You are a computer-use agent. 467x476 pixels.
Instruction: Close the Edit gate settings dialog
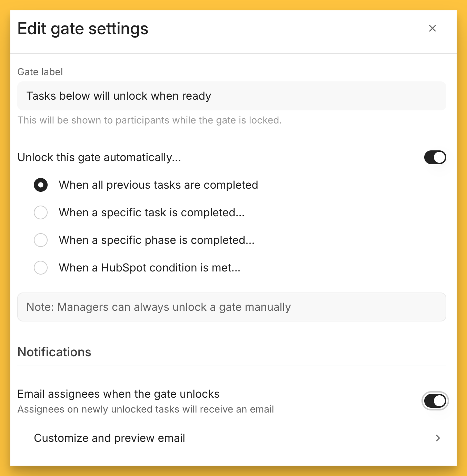[432, 28]
